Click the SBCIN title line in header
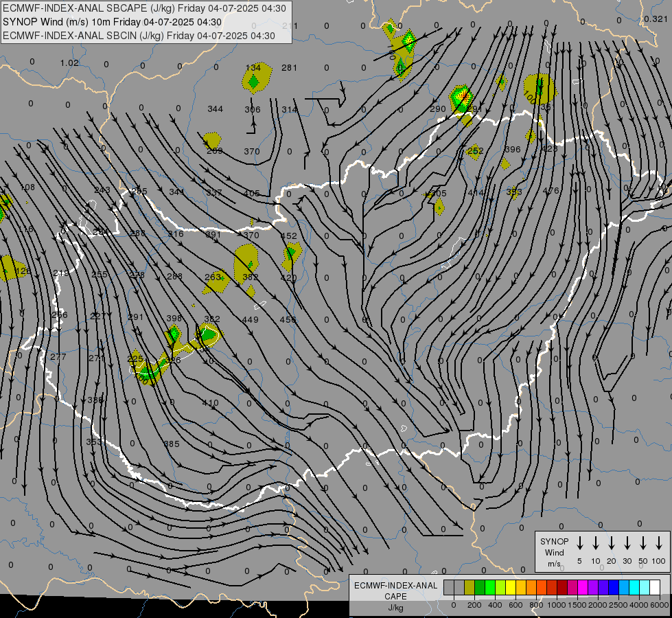This screenshot has width=672, height=618. (x=139, y=36)
